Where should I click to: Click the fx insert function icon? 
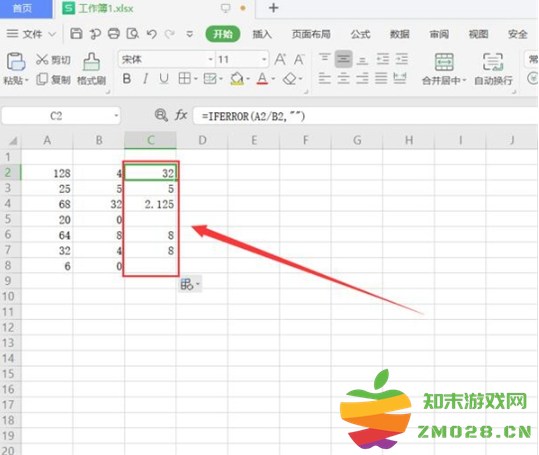click(181, 115)
